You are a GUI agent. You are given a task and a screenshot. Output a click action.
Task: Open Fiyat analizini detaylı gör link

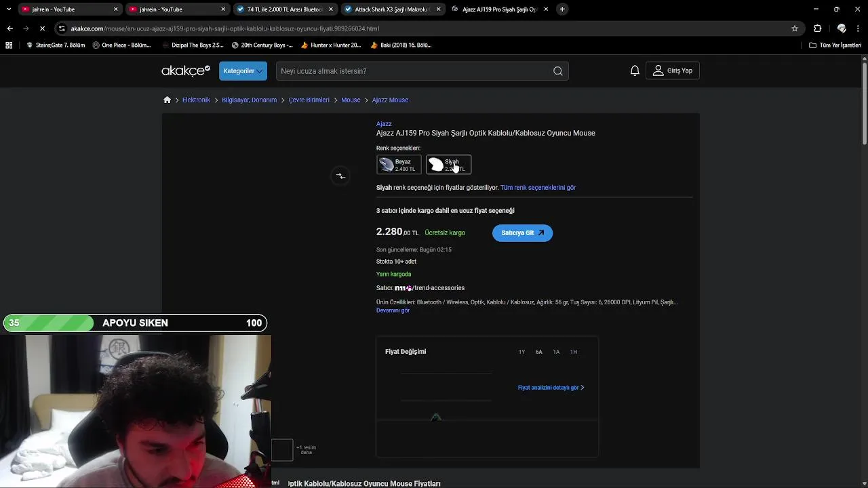pyautogui.click(x=551, y=388)
